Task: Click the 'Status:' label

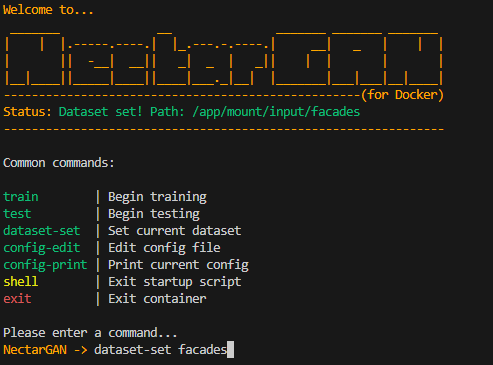Action: 27,112
